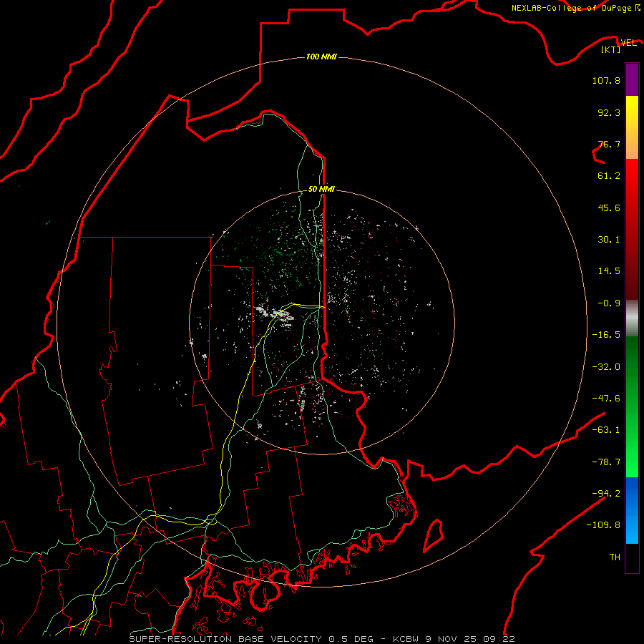Screen dimensions: 644x644
Task: Select the -94.2 velocity scale value
Action: click(606, 493)
